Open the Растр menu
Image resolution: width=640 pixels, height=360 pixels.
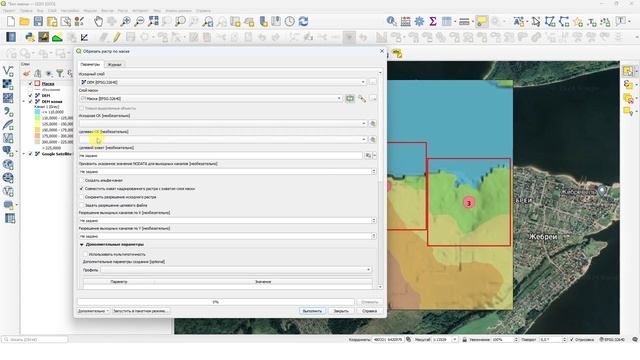123,11
